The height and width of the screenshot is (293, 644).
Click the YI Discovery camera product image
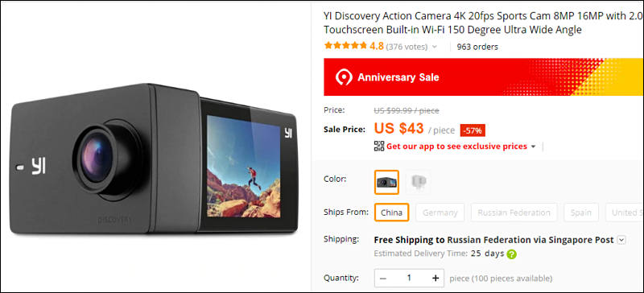154,159
